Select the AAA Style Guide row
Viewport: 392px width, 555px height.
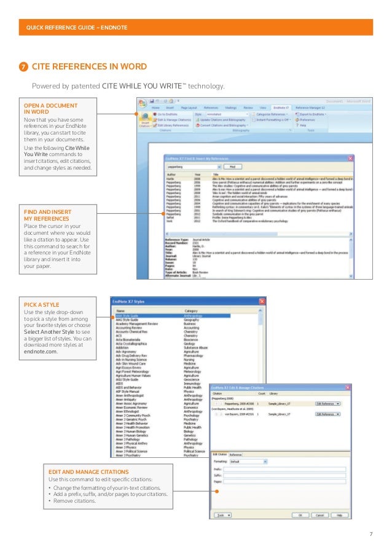[x=173, y=315]
